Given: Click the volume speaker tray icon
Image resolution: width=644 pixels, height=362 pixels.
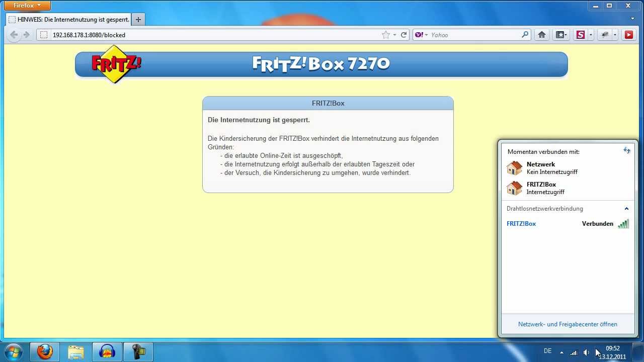Looking at the screenshot, I should pos(586,352).
